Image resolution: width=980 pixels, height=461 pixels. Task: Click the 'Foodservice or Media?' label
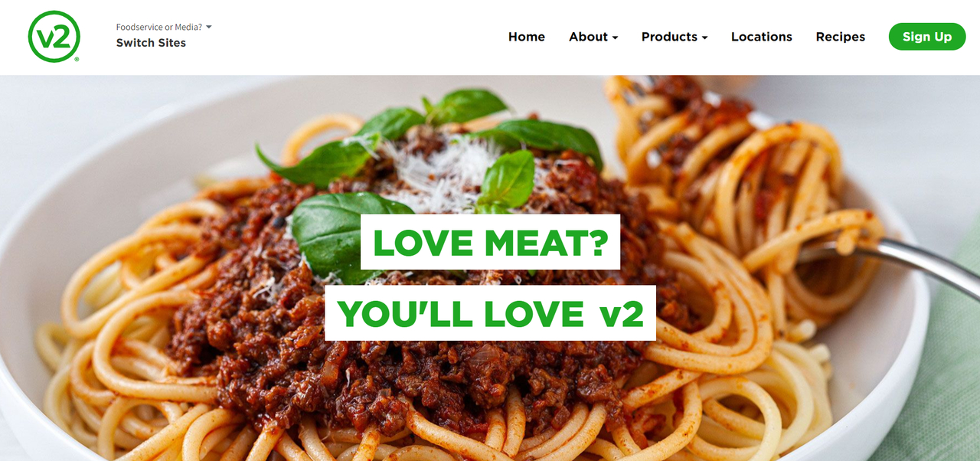tap(159, 27)
